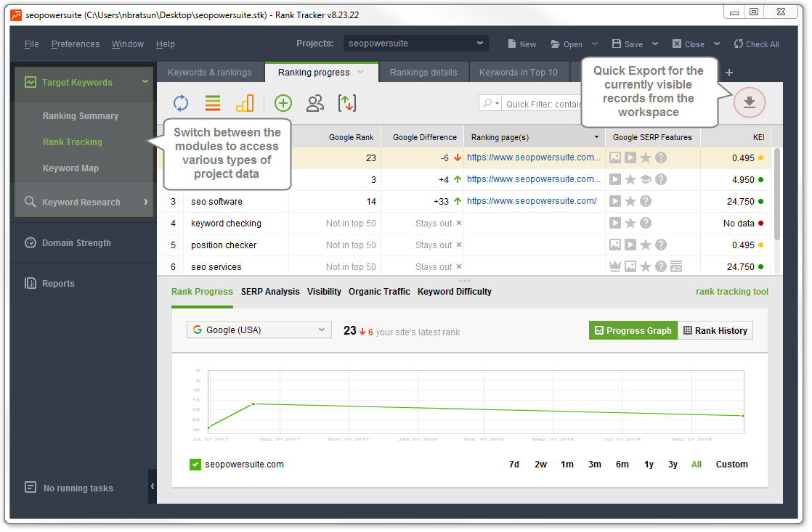
Task: Open the Keyword Map module
Action: click(71, 168)
